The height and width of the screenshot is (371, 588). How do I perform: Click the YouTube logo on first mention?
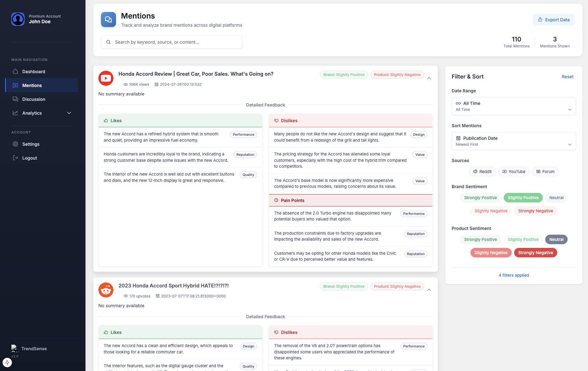click(x=106, y=78)
